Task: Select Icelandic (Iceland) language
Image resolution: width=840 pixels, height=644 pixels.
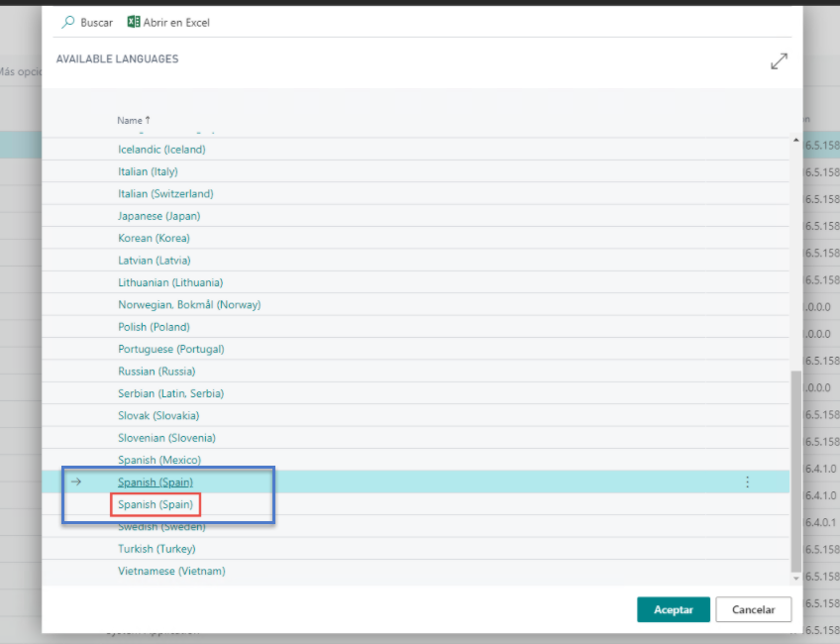Action: click(161, 150)
